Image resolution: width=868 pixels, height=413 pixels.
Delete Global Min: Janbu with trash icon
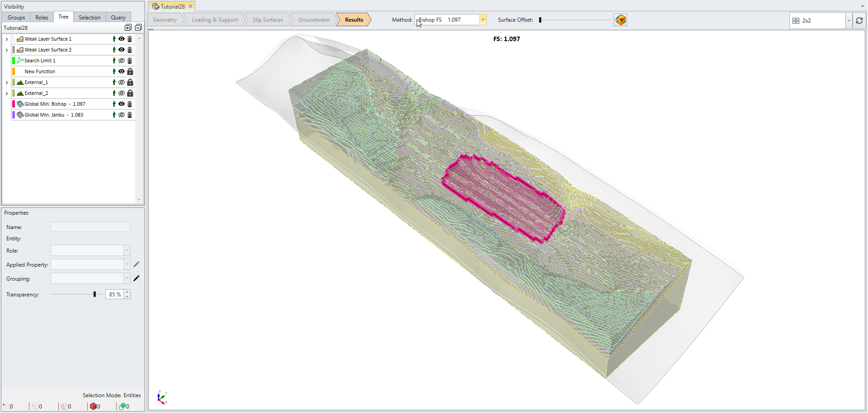130,115
